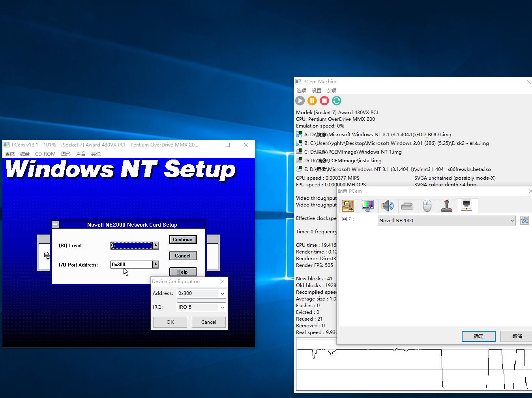Click the I/O Port Address 0x300 field
The height and width of the screenshot is (398, 532).
[x=131, y=265]
